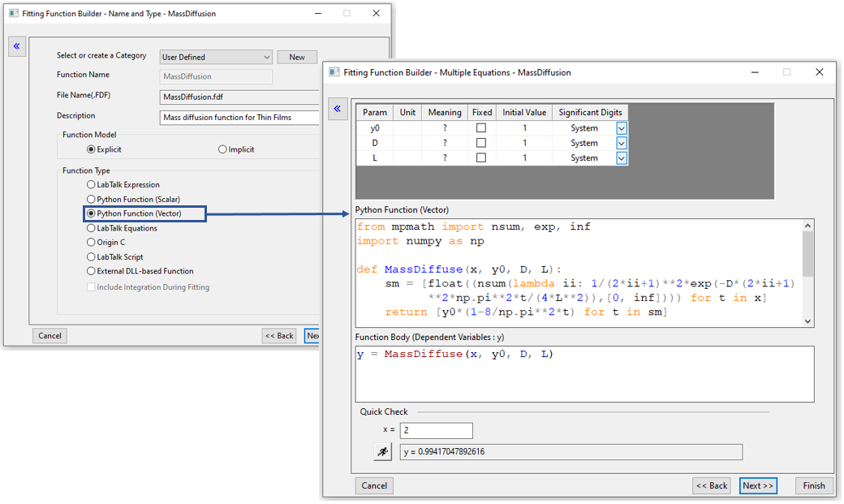Select the Implicit function model option
The height and width of the screenshot is (504, 844).
coord(222,149)
